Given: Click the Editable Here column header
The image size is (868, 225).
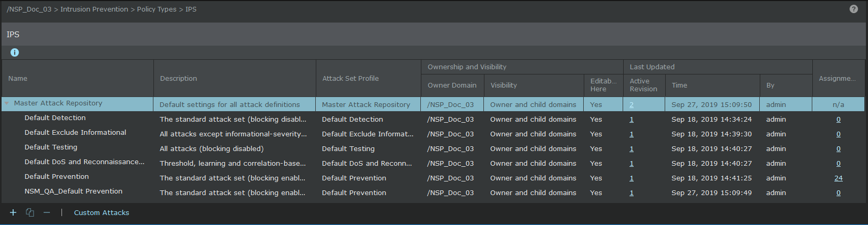Looking at the screenshot, I should [604, 85].
